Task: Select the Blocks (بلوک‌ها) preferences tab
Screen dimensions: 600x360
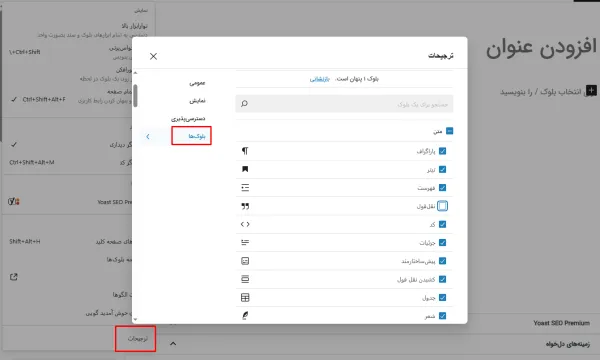Action: (x=197, y=136)
